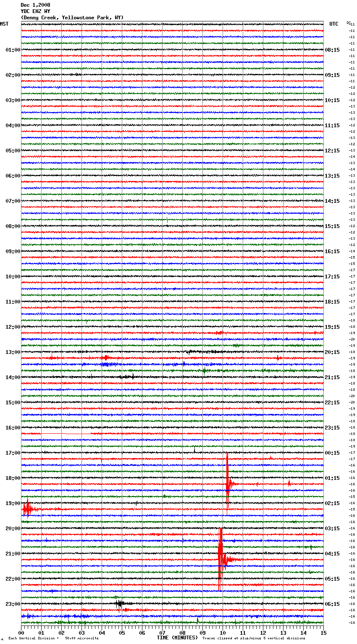Select the 05:00 MST time label

(x=13, y=151)
